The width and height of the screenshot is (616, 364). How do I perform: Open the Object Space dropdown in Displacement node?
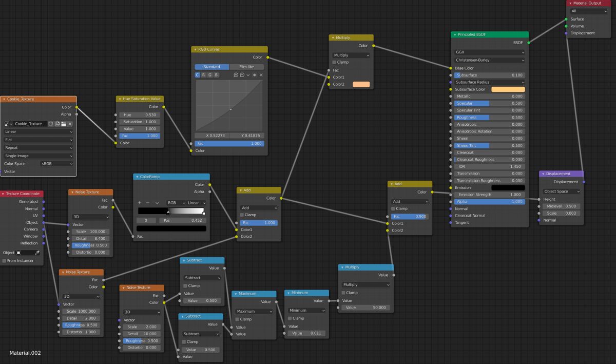(x=562, y=191)
